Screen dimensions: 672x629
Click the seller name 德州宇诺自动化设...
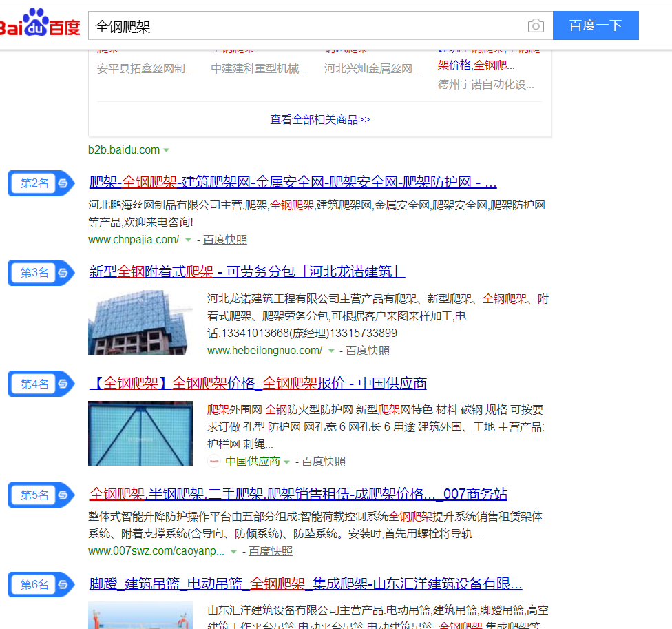485,85
